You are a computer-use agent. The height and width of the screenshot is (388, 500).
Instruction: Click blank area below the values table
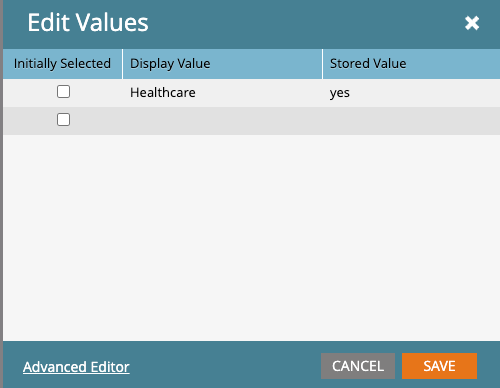(x=252, y=237)
